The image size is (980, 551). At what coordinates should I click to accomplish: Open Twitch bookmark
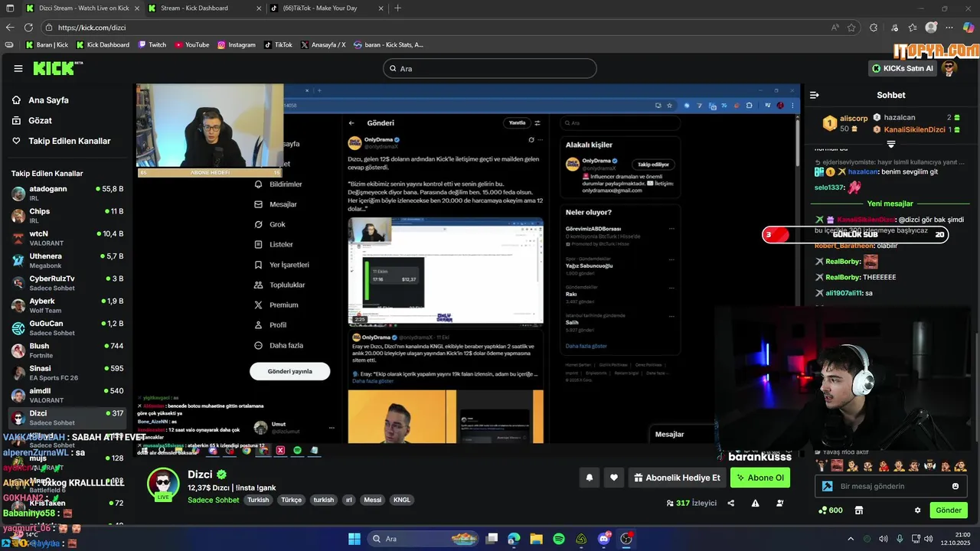tap(152, 44)
